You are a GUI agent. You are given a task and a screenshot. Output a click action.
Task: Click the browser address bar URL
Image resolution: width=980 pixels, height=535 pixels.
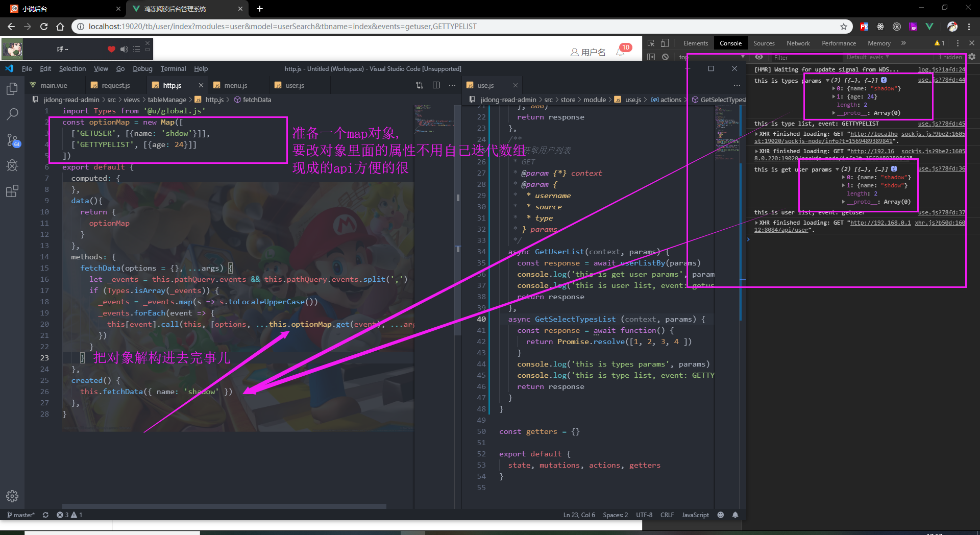coord(282,27)
